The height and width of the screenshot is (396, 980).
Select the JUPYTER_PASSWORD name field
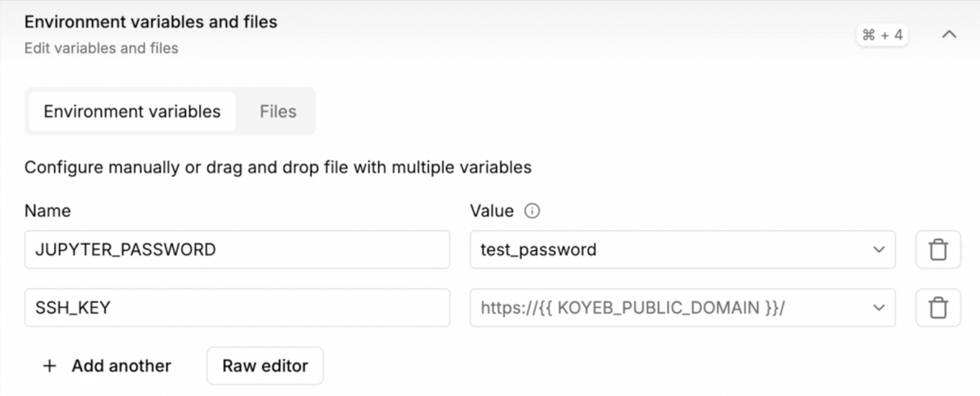(x=237, y=249)
